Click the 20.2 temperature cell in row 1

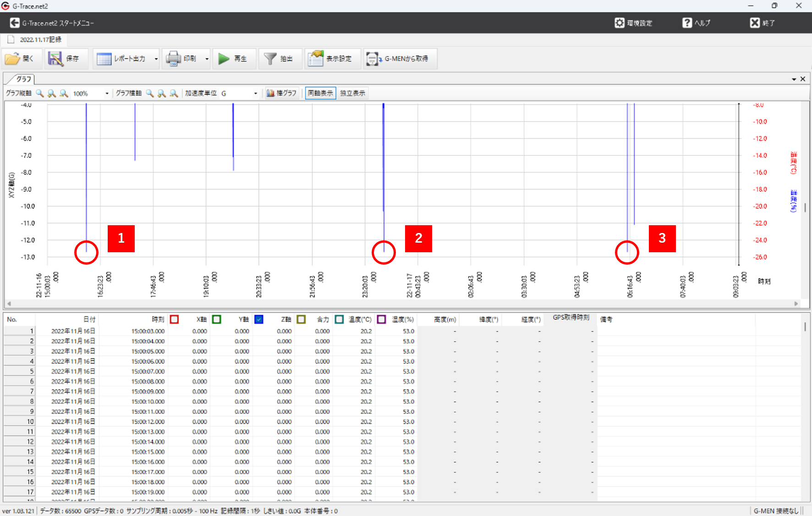pyautogui.click(x=366, y=331)
